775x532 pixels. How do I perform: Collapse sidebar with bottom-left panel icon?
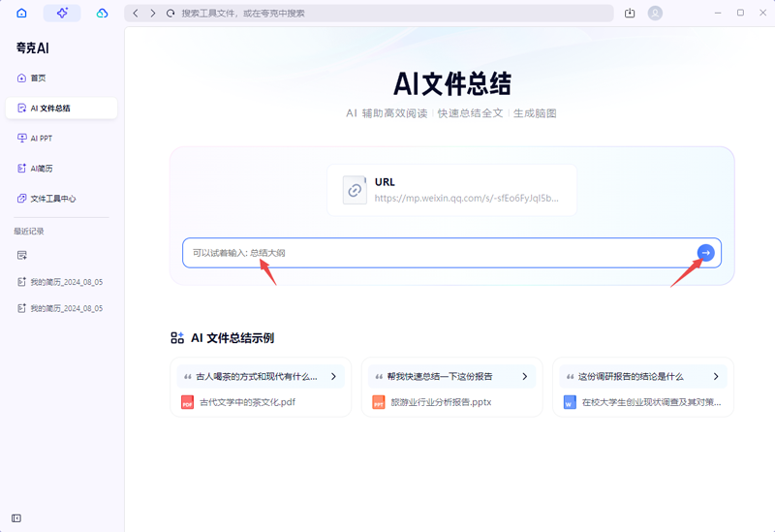pyautogui.click(x=16, y=518)
